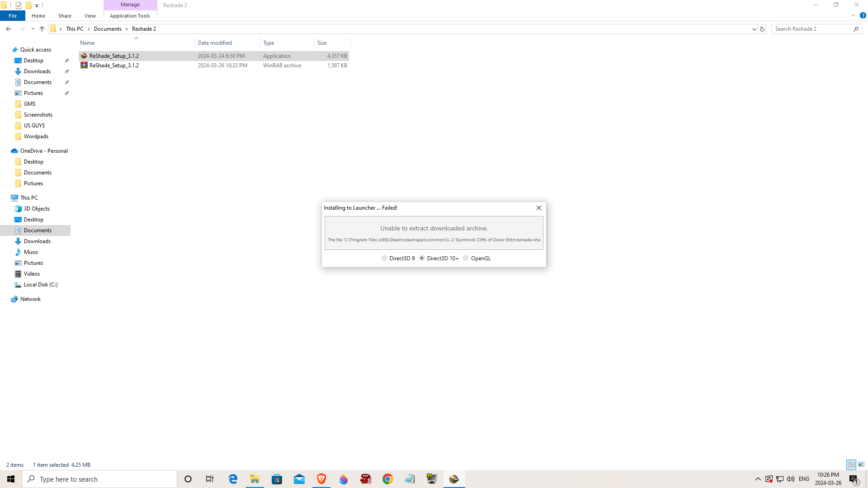Go up one folder level

[x=42, y=29]
